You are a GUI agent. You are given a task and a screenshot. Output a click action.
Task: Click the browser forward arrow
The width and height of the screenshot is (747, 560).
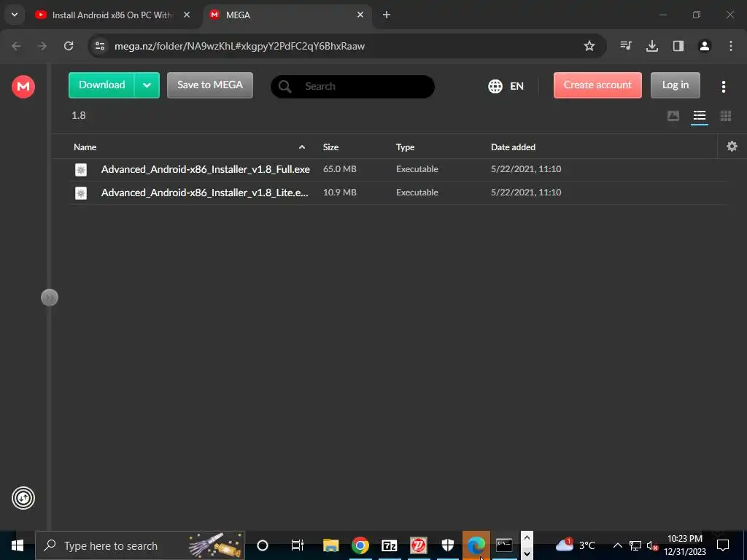pyautogui.click(x=42, y=46)
